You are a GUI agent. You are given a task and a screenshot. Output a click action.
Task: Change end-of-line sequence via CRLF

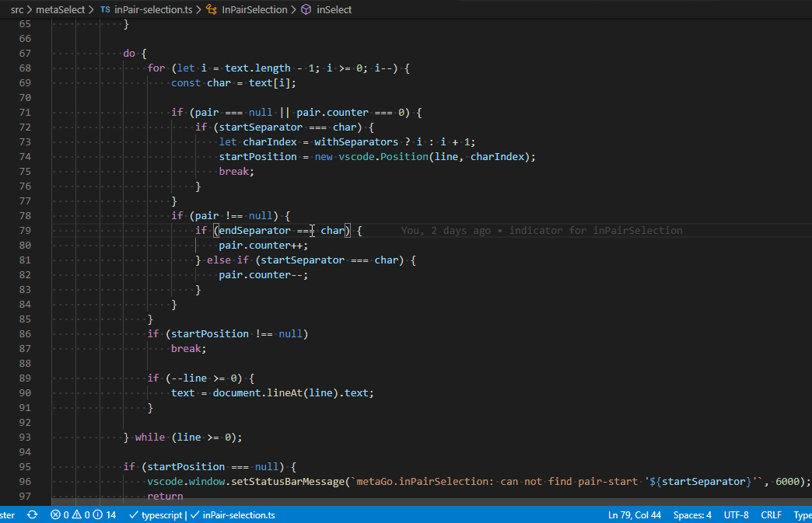pyautogui.click(x=771, y=514)
